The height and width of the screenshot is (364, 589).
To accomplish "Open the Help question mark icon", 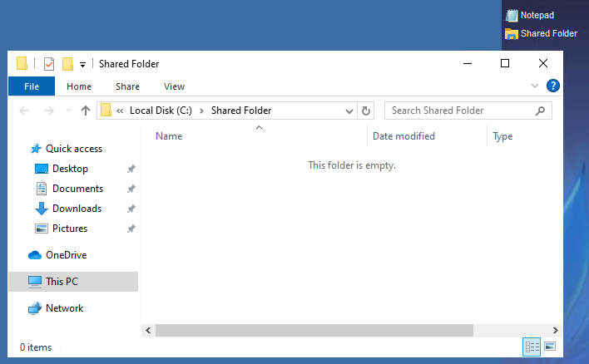I will (x=552, y=86).
